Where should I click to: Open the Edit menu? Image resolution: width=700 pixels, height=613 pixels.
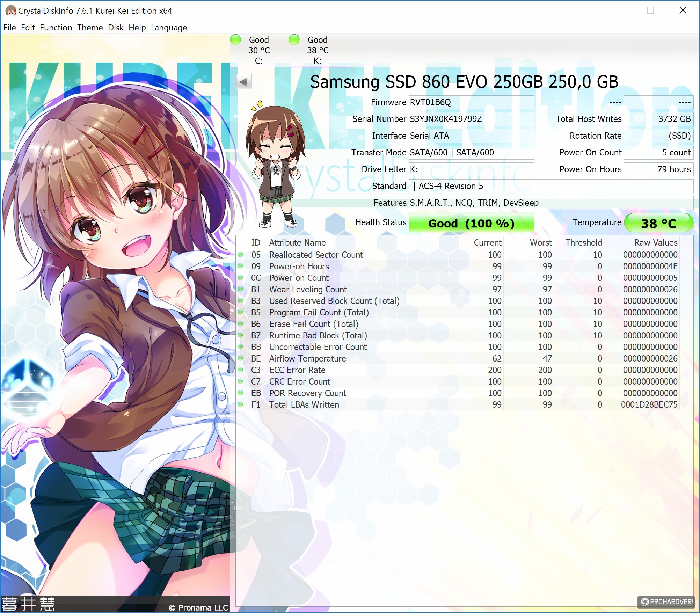[28, 28]
